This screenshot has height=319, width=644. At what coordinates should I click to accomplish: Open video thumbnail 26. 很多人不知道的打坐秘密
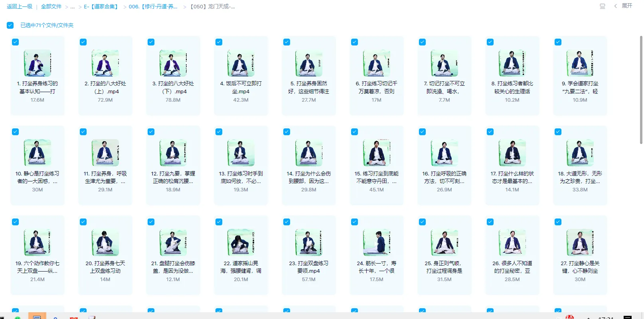512,242
